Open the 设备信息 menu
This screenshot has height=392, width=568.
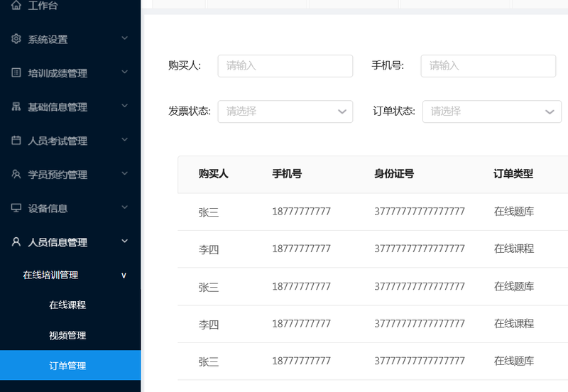(x=48, y=208)
